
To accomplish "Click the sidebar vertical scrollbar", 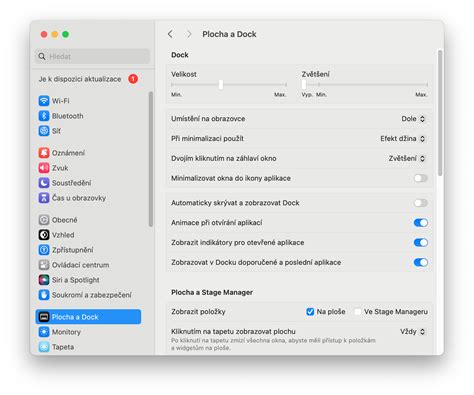I will (x=151, y=159).
